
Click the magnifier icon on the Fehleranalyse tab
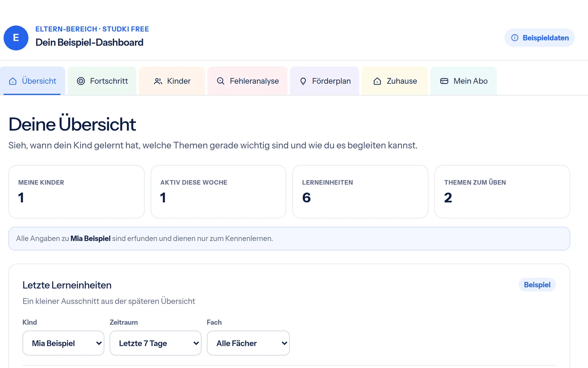pyautogui.click(x=220, y=81)
